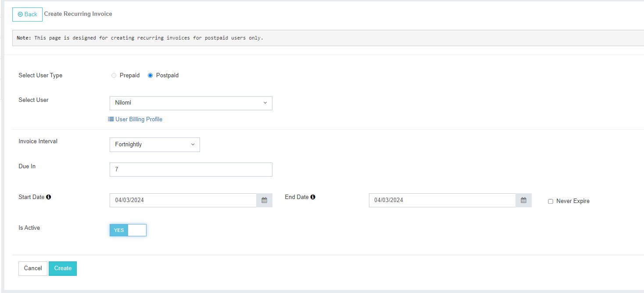The image size is (644, 293).
Task: Focus the Start Date text field
Action: (x=183, y=200)
